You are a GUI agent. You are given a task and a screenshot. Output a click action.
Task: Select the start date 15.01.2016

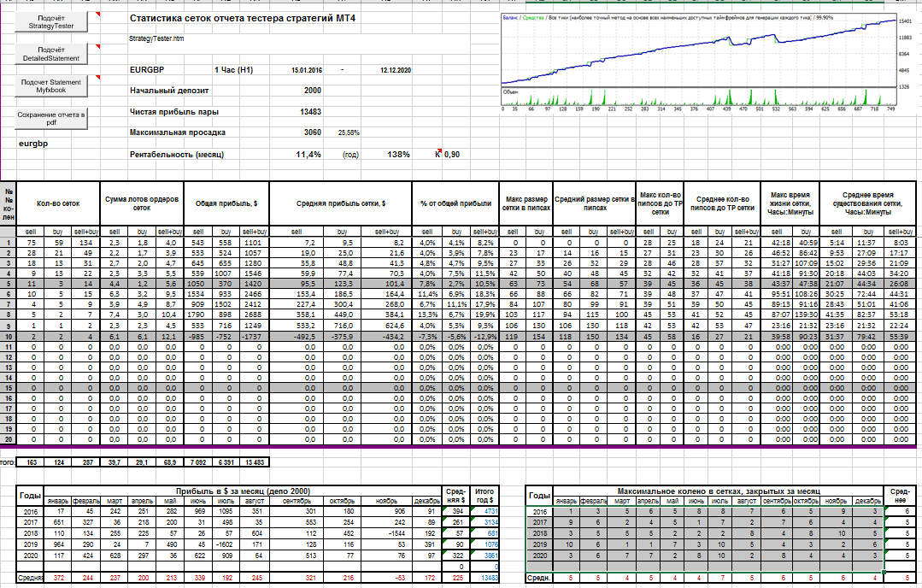307,70
